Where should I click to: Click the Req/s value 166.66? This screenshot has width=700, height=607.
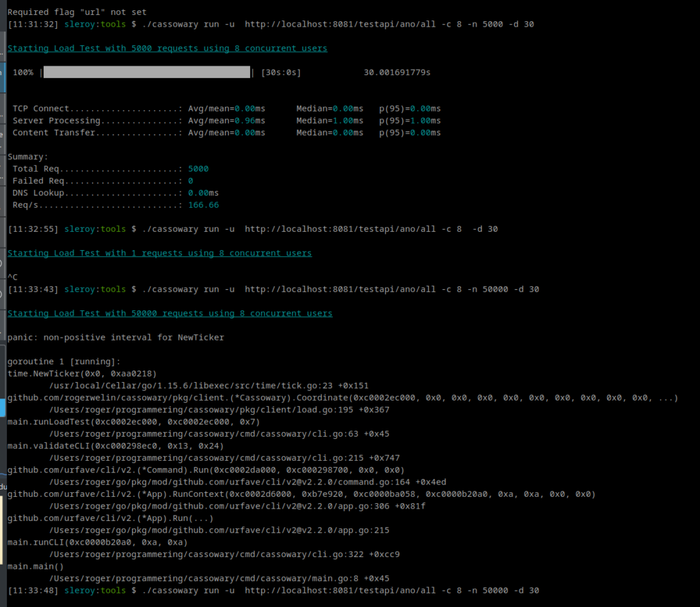203,205
